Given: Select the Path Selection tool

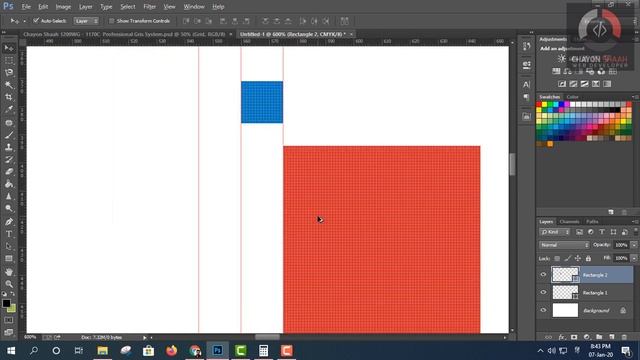Looking at the screenshot, I should (9, 246).
